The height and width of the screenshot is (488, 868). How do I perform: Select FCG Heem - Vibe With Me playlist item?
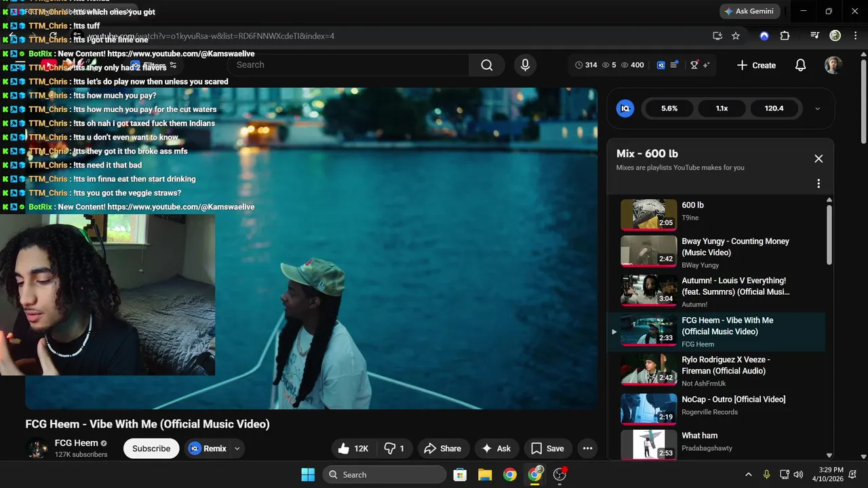(x=715, y=332)
